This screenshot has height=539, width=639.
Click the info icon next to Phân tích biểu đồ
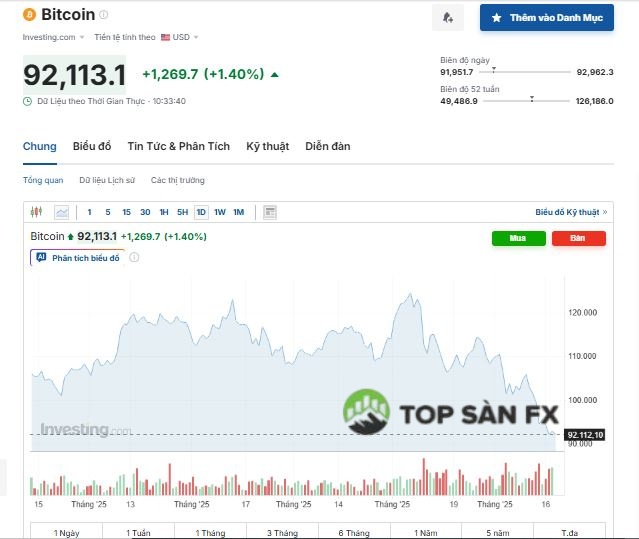point(135,257)
